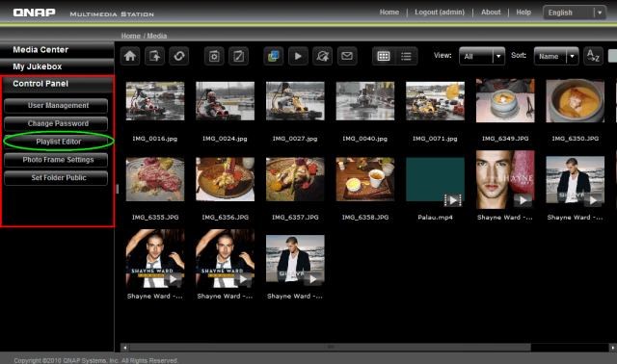Image resolution: width=617 pixels, height=364 pixels.
Task: Switch to thumbnail grid view
Action: tap(384, 56)
